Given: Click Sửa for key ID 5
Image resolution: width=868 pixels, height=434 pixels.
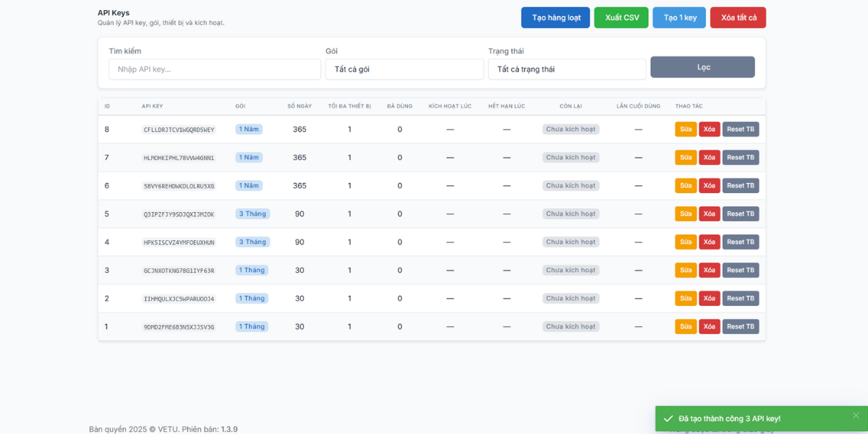Looking at the screenshot, I should [x=686, y=214].
